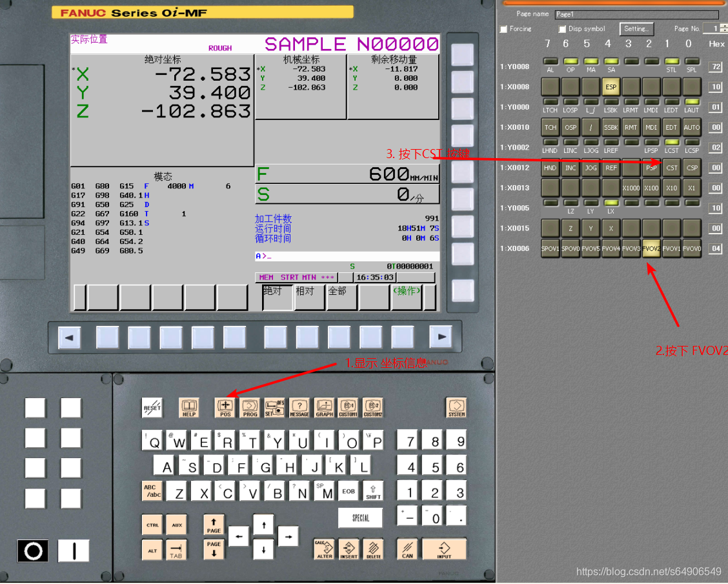
Task: Click the cursor left arrow key
Action: tap(239, 537)
